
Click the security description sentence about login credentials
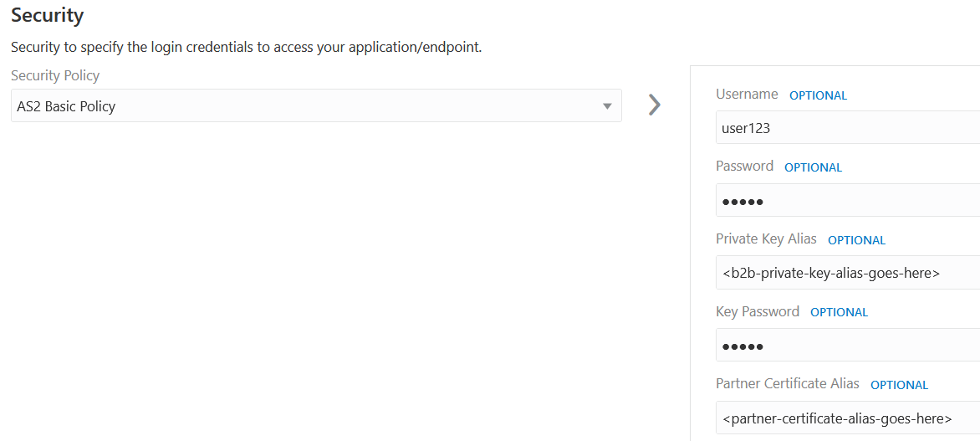pos(246,48)
